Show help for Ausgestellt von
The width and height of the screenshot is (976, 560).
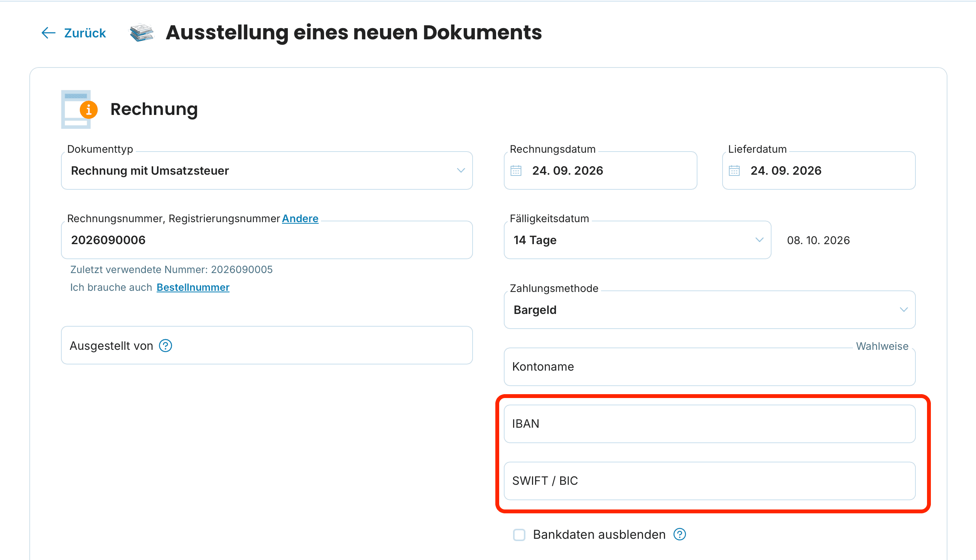coord(165,346)
